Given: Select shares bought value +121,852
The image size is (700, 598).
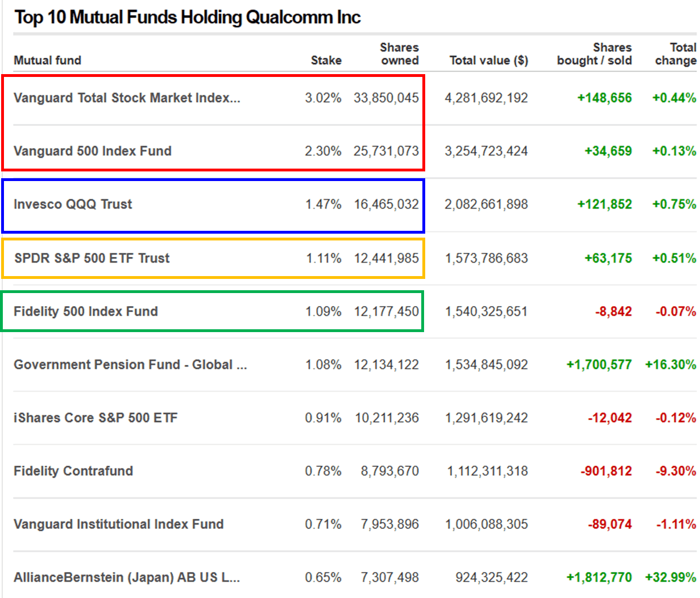Looking at the screenshot, I should [x=604, y=204].
